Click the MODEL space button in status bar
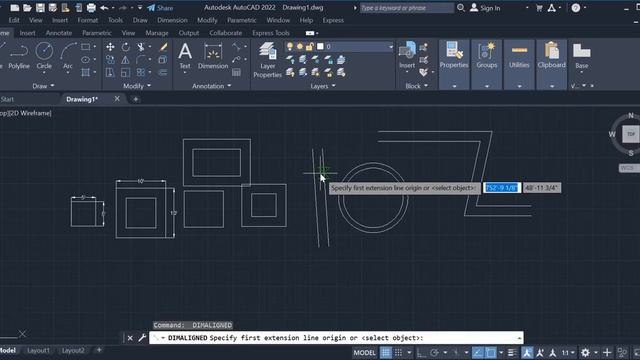Image resolution: width=640 pixels, height=360 pixels. click(x=364, y=353)
